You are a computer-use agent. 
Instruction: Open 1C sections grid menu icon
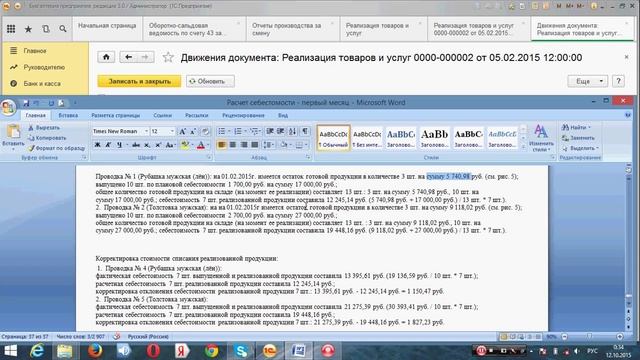[11, 29]
